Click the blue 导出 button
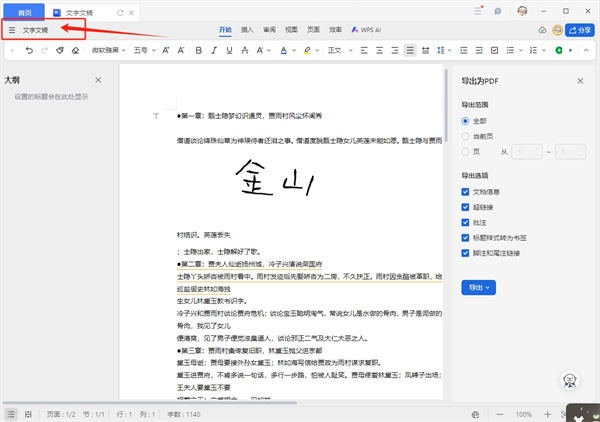 tap(477, 288)
